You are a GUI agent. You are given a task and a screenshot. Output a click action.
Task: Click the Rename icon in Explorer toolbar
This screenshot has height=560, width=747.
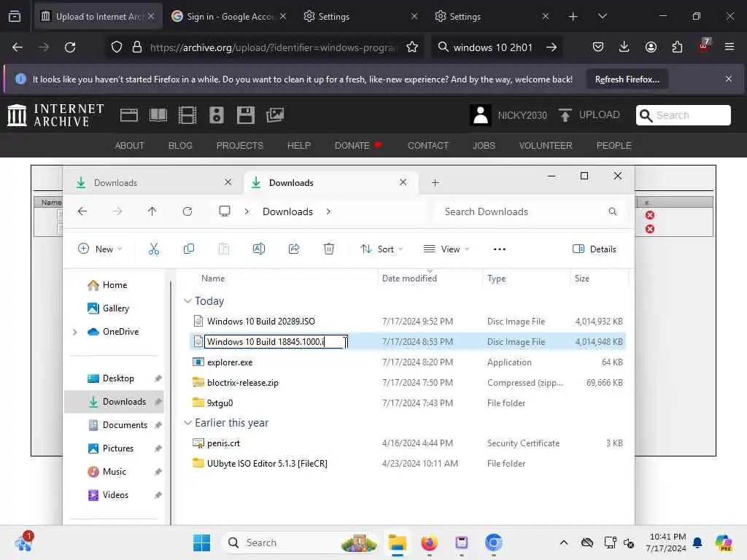point(259,249)
